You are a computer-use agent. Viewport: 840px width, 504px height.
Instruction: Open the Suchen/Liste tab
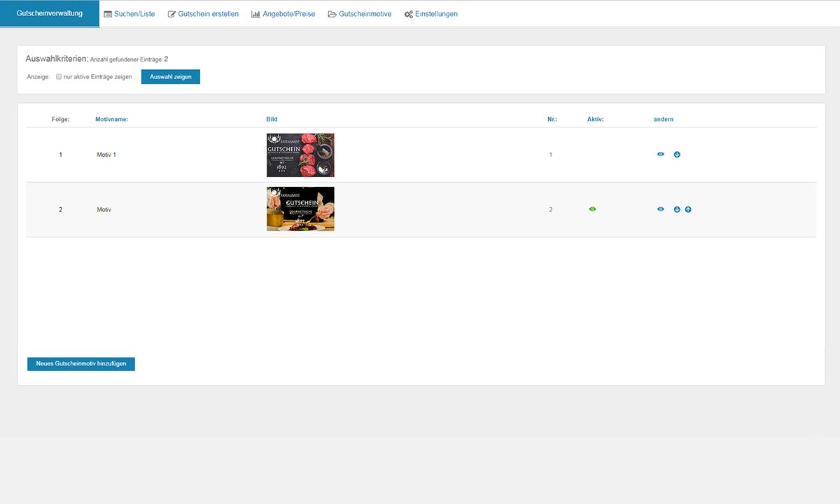click(x=129, y=14)
